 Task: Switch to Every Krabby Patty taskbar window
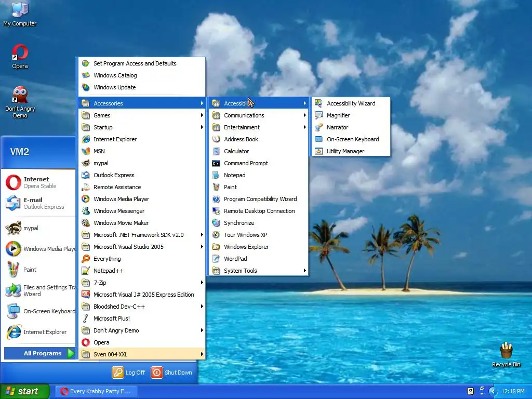coord(96,391)
